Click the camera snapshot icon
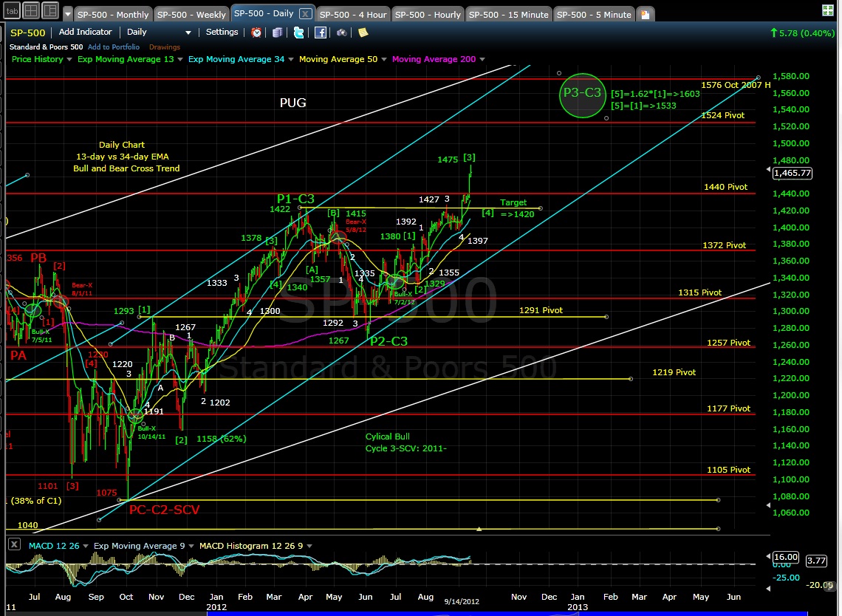The height and width of the screenshot is (616, 842). point(342,32)
